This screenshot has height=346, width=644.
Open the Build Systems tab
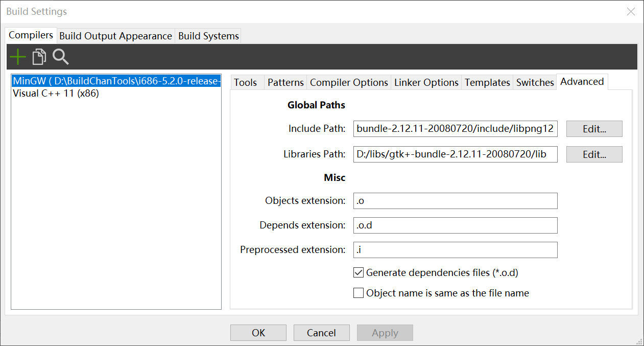208,36
